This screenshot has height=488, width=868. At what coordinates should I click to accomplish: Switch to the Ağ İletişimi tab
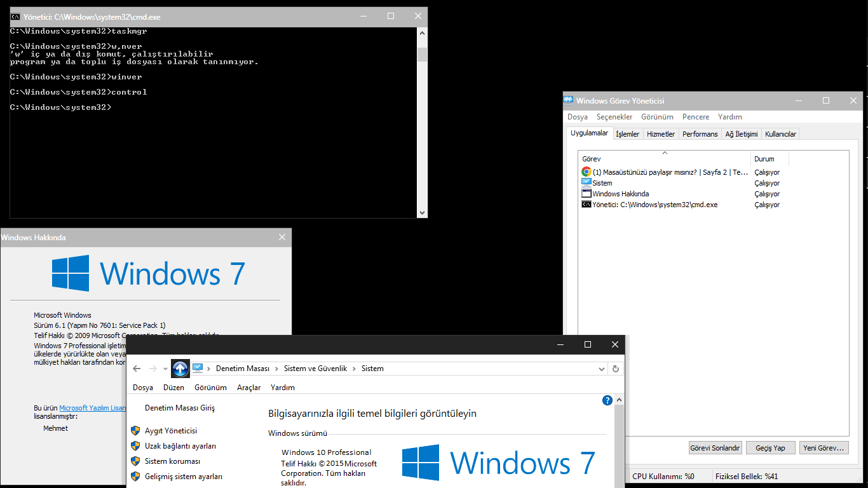coord(742,134)
